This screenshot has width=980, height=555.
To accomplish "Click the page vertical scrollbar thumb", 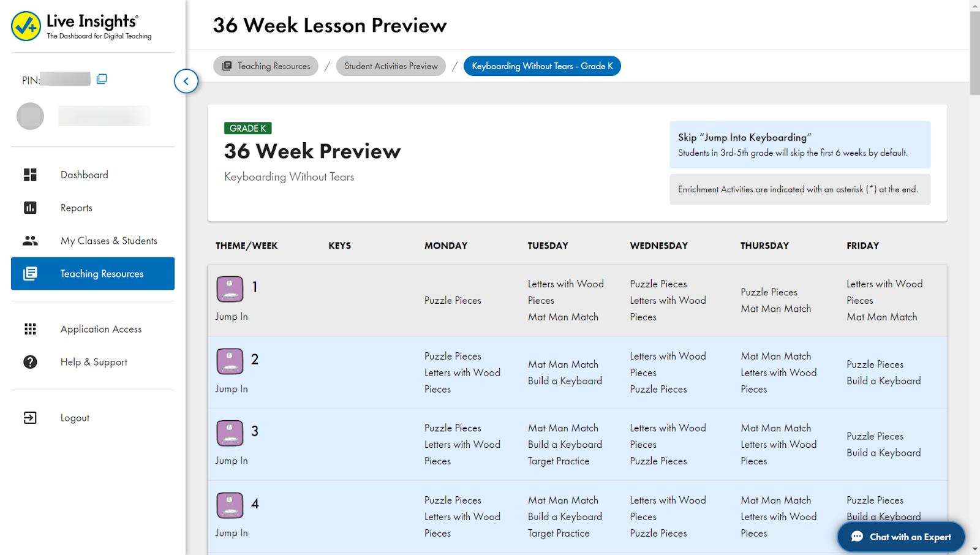I will click(975, 53).
